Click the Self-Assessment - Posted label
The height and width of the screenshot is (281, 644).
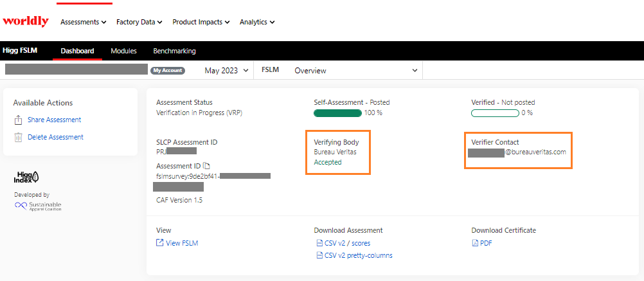[x=352, y=102]
